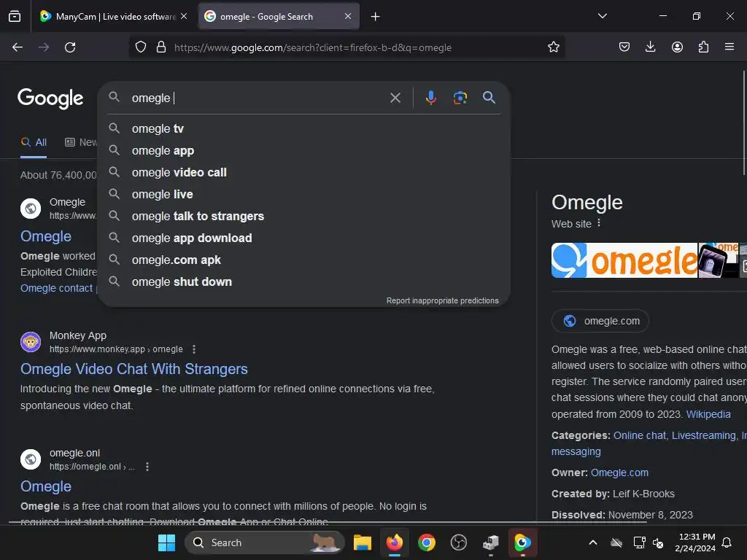Open options menu for omegle.onl result
Image resolution: width=747 pixels, height=560 pixels.
pyautogui.click(x=147, y=467)
